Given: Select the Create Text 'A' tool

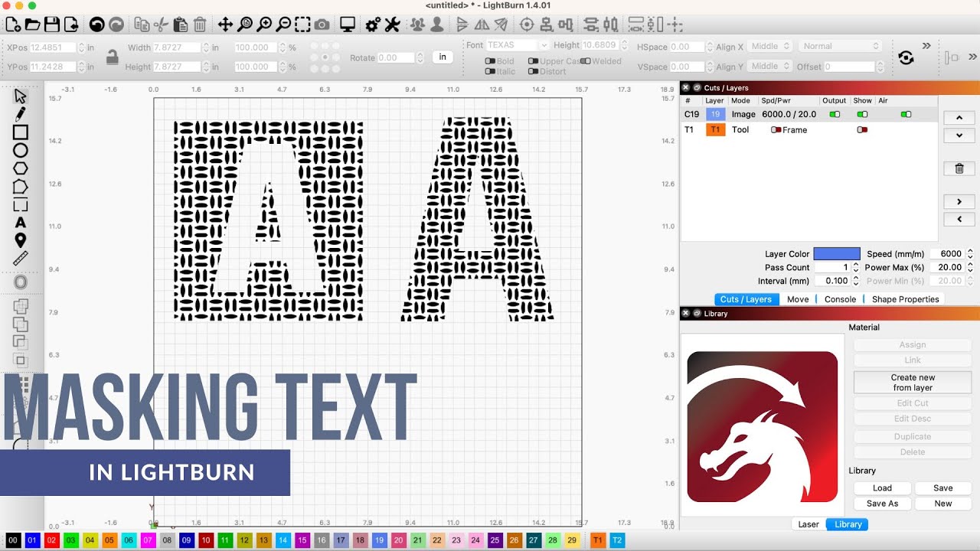Looking at the screenshot, I should pos(21,223).
